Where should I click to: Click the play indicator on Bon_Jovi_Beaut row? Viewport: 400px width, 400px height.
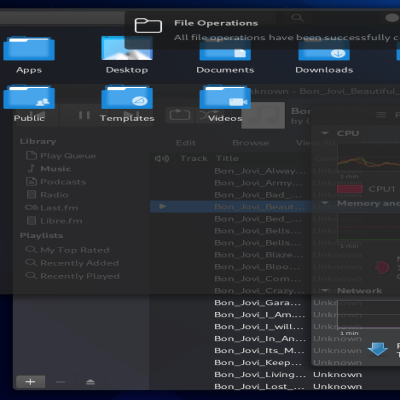[162, 206]
